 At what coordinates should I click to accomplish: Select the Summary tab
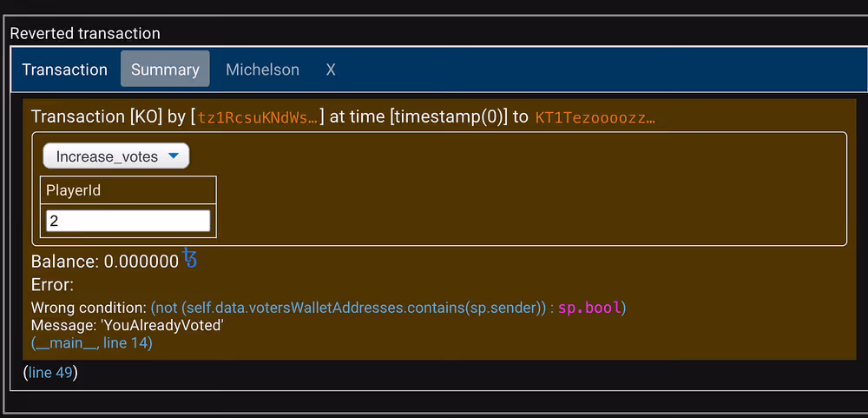point(165,70)
